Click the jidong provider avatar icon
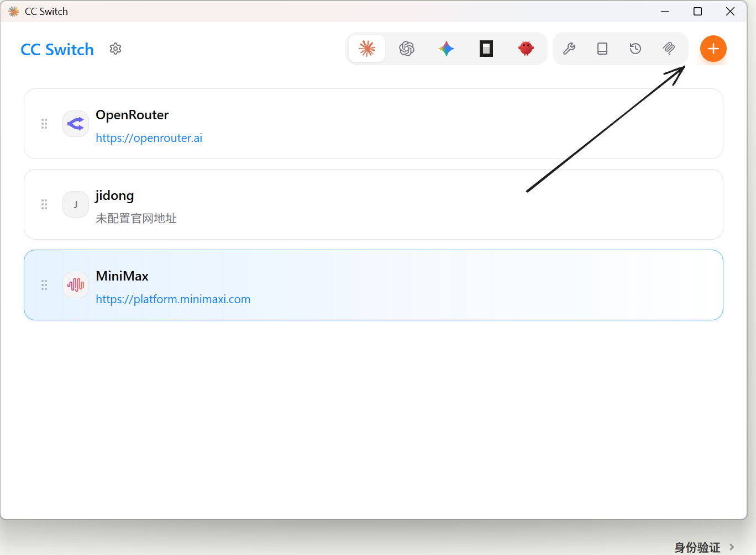756x555 pixels. [76, 204]
